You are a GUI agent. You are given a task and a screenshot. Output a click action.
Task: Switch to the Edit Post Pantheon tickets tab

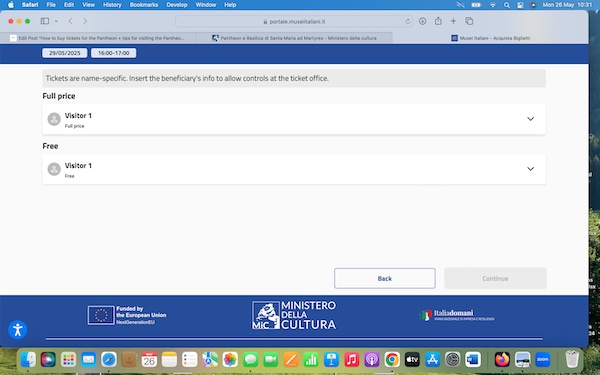[98, 38]
